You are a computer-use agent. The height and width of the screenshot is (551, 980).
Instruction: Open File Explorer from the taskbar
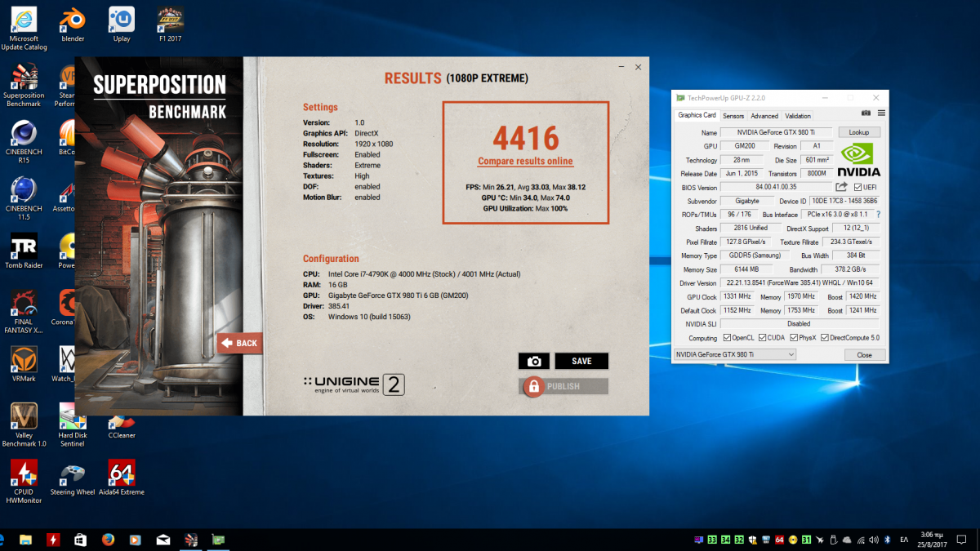point(25,540)
